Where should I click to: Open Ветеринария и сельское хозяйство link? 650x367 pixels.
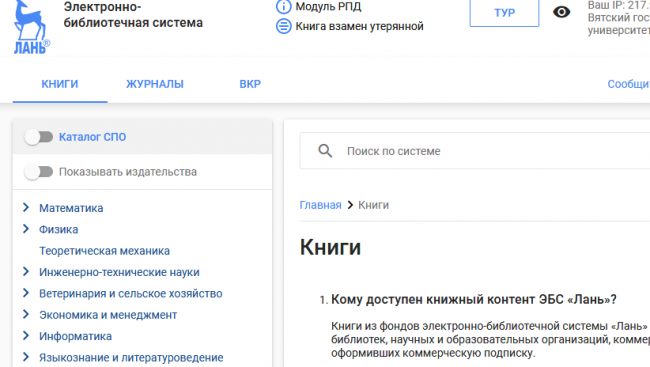131,294
